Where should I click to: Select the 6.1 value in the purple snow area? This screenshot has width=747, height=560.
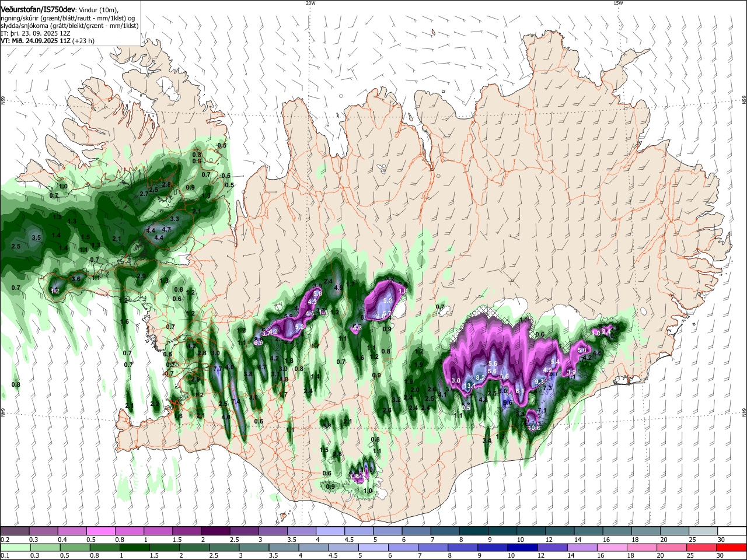(519, 391)
